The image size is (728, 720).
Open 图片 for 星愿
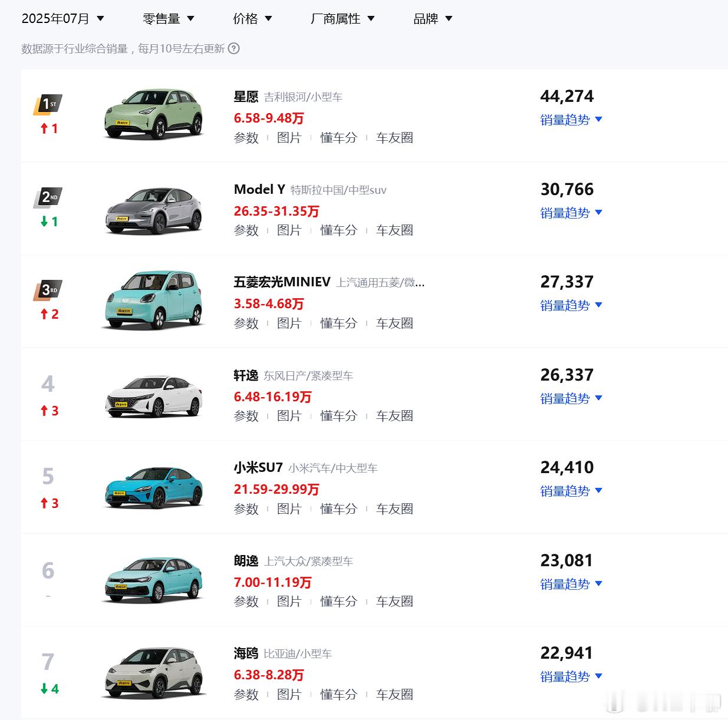(x=289, y=138)
